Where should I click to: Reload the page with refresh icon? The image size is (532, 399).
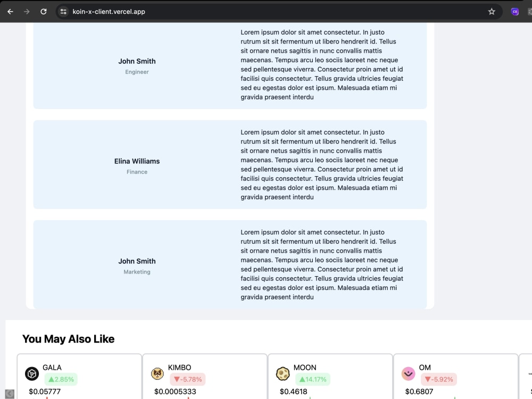(44, 12)
